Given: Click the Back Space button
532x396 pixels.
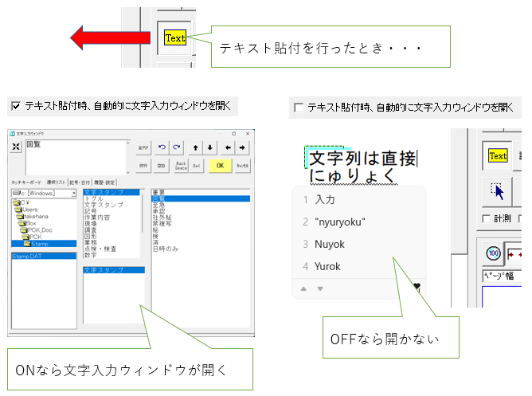Looking at the screenshot, I should pos(181,165).
